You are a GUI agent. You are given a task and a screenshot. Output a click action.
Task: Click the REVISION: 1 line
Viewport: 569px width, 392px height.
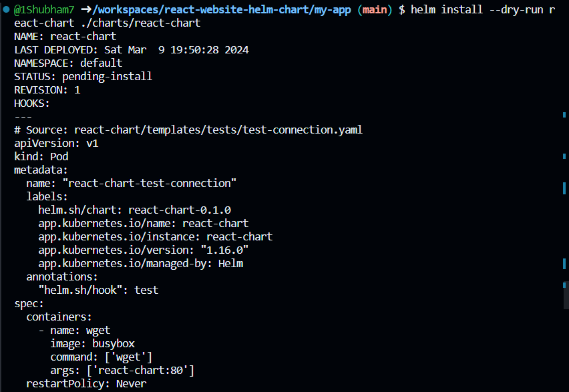tap(47, 89)
